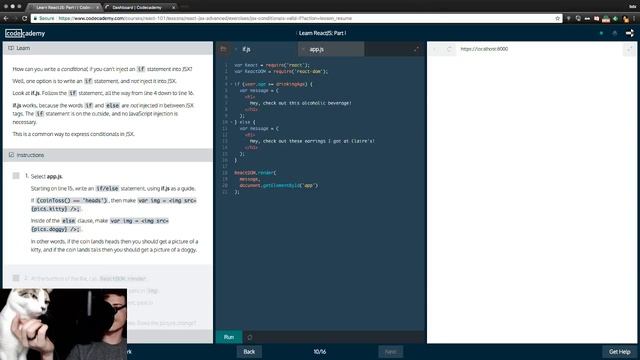The image size is (640, 360).
Task: Click the webcam video overlay
Action: pyautogui.click(x=63, y=324)
